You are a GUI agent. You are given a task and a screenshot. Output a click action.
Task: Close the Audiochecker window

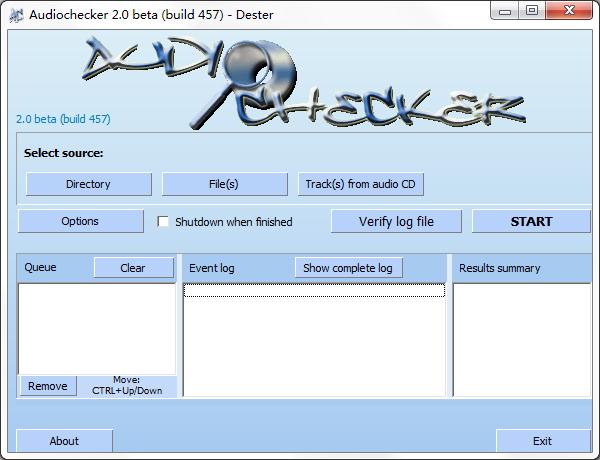(568, 11)
